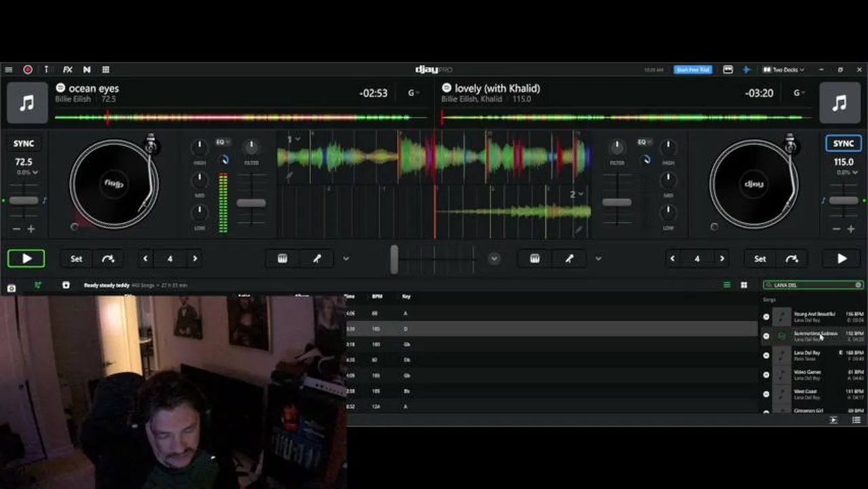Select Video Games search result
The image size is (868, 489).
click(x=813, y=375)
